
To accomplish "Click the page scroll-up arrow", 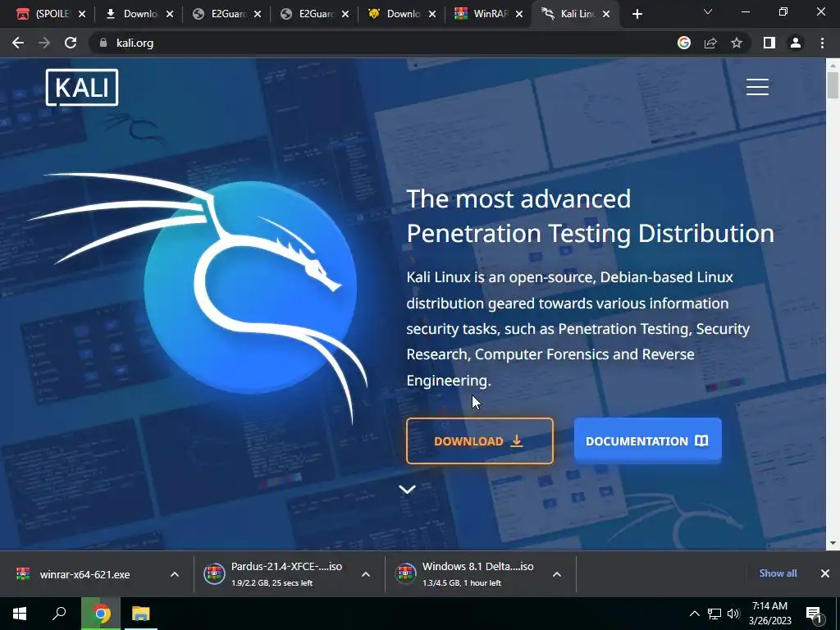I will tap(833, 65).
